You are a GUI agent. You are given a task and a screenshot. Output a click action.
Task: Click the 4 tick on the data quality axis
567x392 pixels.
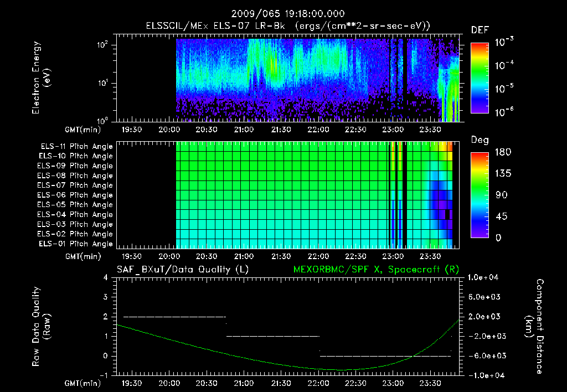click(106, 277)
